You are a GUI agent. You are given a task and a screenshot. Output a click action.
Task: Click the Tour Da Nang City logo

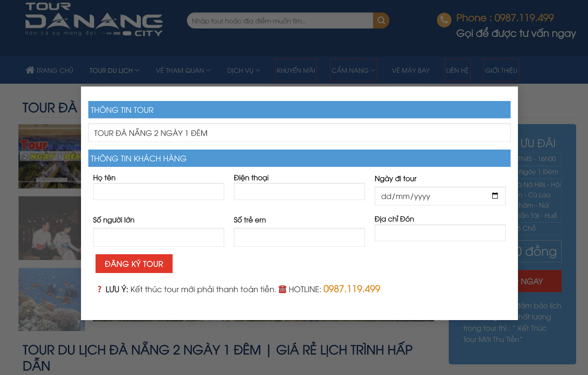point(94,21)
